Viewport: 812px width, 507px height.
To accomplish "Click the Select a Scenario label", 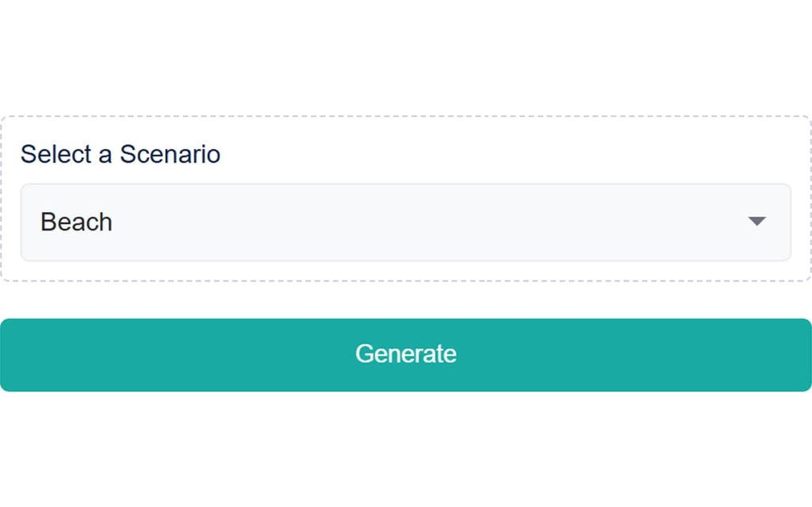I will [121, 154].
